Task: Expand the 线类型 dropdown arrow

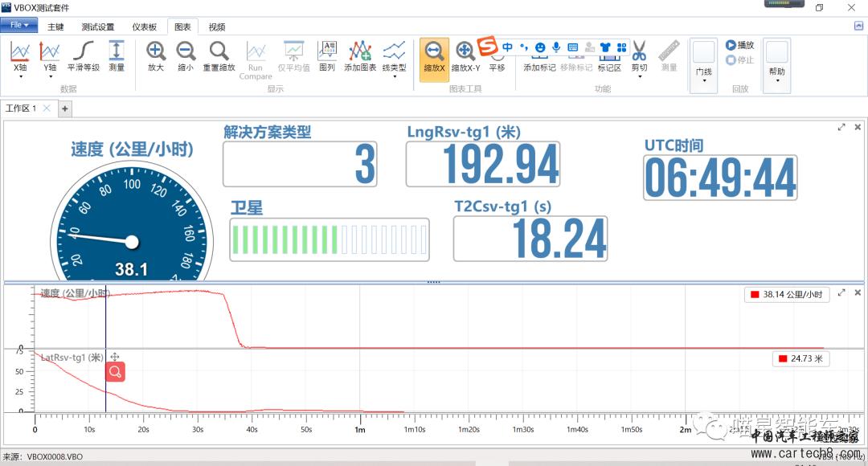Action: (x=395, y=77)
